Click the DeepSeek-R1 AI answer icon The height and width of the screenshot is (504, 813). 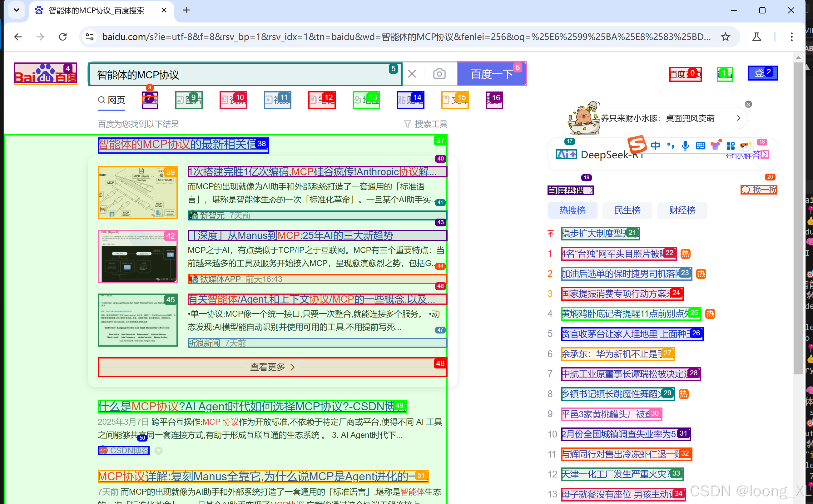coord(566,154)
